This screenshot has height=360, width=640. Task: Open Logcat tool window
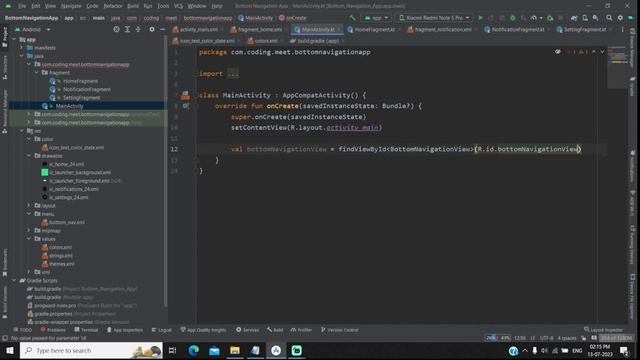point(161,330)
